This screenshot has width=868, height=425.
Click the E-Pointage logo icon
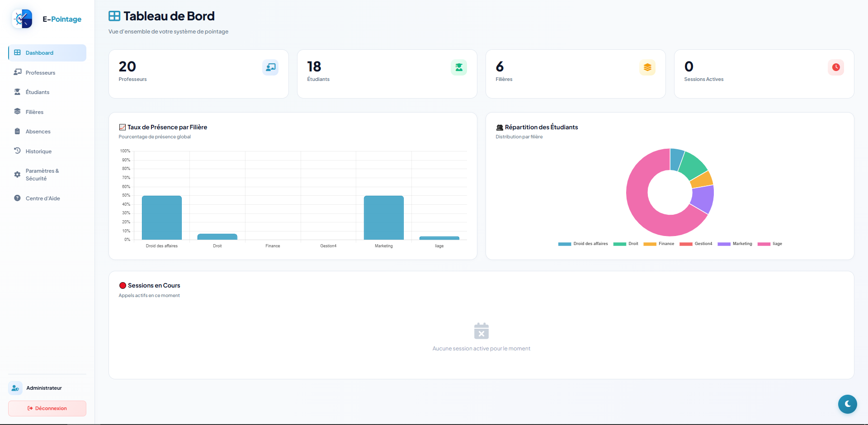click(x=22, y=19)
